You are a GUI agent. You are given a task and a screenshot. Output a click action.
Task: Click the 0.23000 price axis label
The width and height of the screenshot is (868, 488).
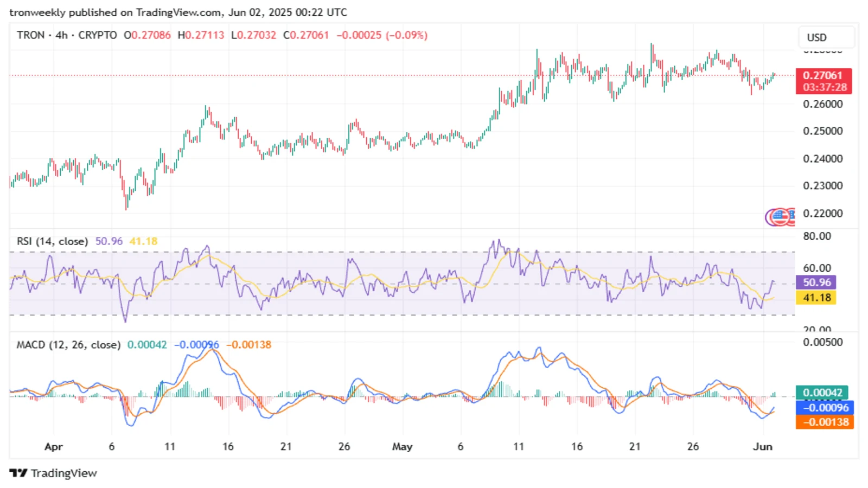click(x=823, y=186)
